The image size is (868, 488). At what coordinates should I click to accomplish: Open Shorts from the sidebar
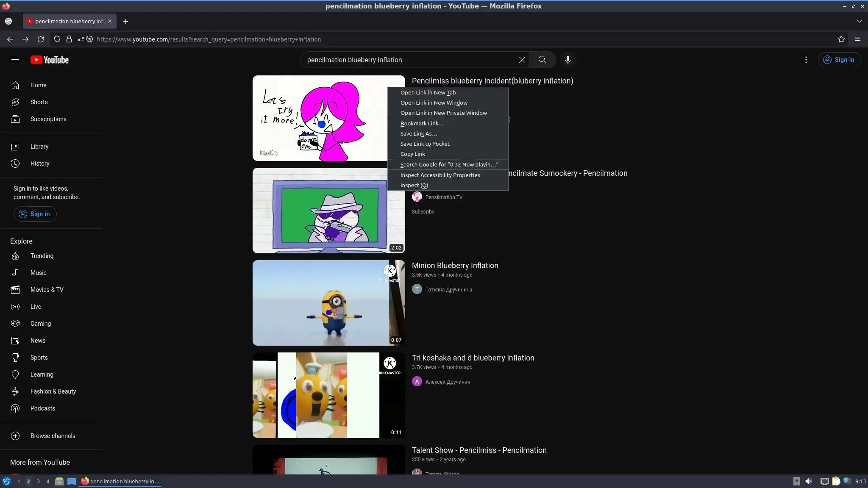coord(39,102)
